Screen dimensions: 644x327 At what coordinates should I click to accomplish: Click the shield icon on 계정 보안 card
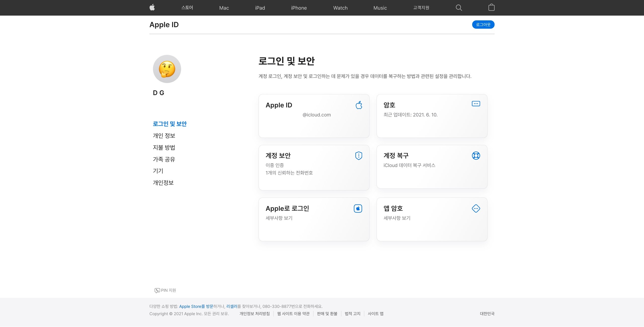pos(358,156)
